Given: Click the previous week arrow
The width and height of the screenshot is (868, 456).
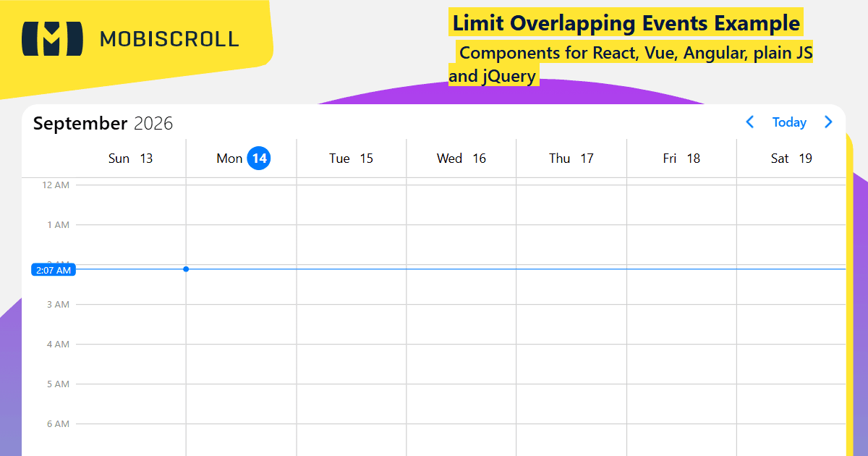Looking at the screenshot, I should pyautogui.click(x=750, y=122).
